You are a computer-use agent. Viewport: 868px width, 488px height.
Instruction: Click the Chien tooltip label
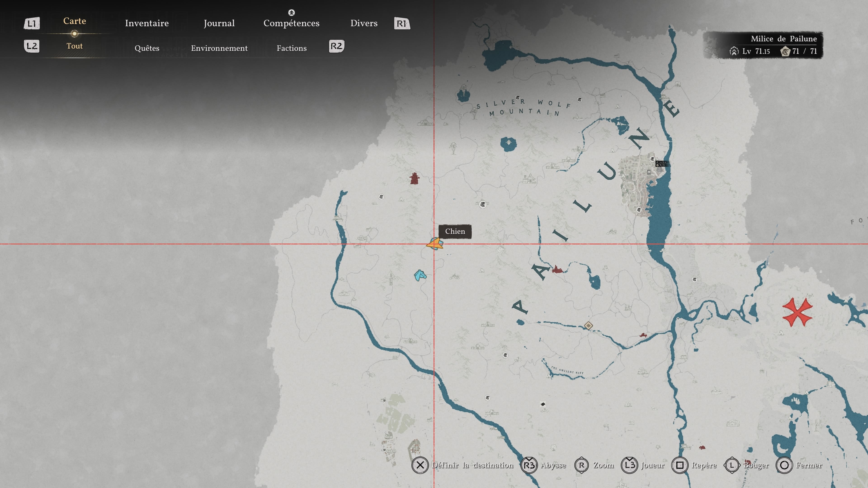[x=455, y=231]
